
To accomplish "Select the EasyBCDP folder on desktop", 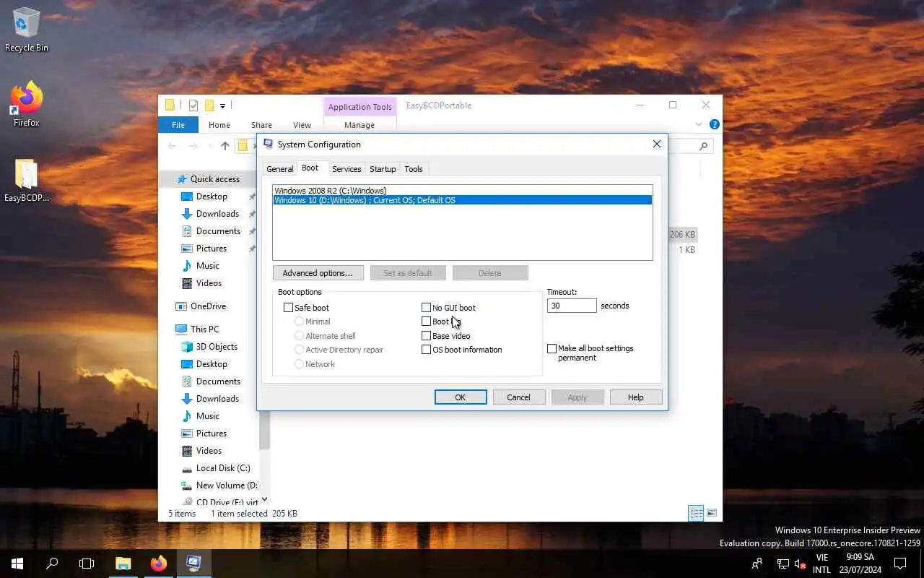I will pyautogui.click(x=27, y=181).
